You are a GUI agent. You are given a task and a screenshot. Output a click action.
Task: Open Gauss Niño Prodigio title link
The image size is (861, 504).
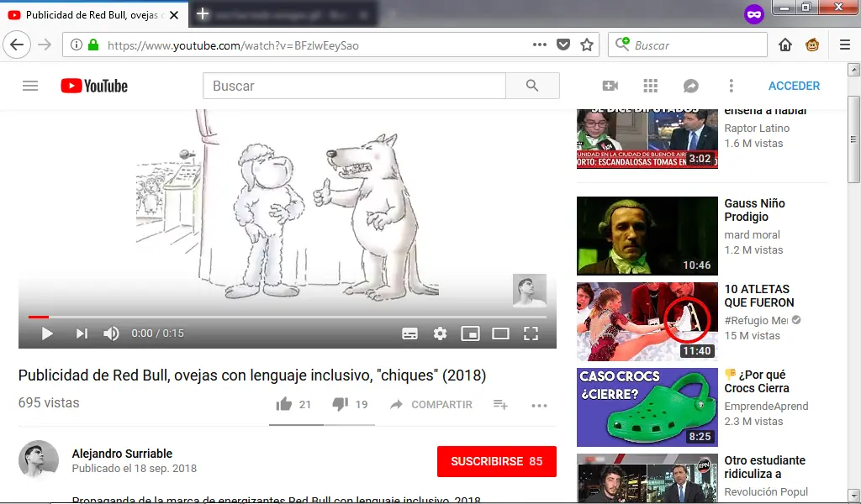point(754,210)
